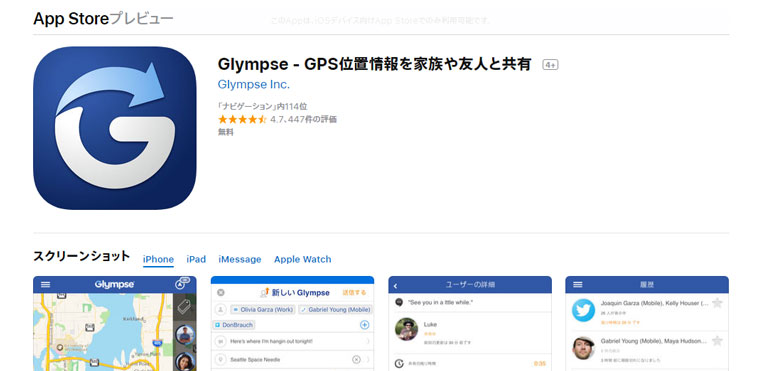Click the See you in a little while message

click(441, 303)
